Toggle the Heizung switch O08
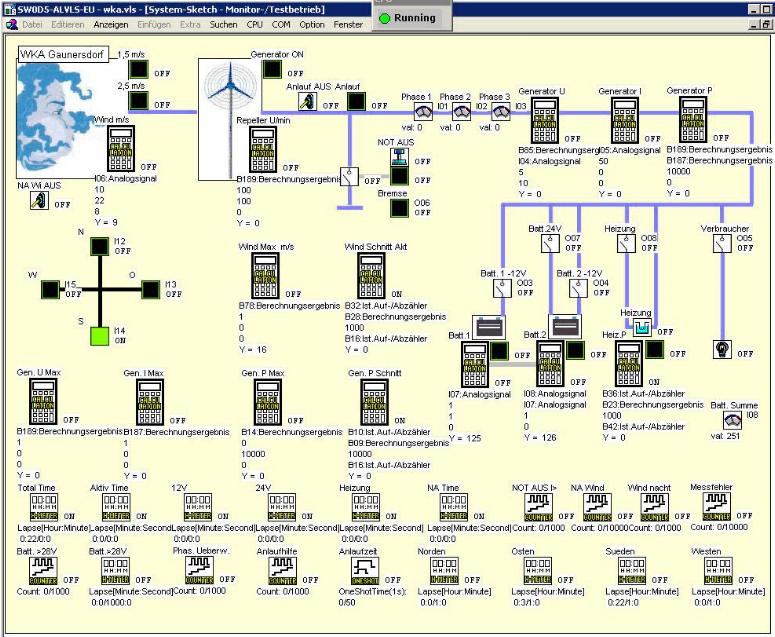Screen dimensions: 775x637 [x=626, y=243]
